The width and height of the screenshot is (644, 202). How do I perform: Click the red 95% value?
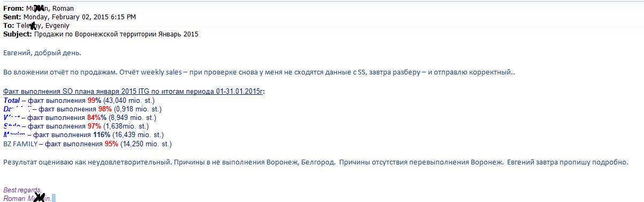point(111,144)
